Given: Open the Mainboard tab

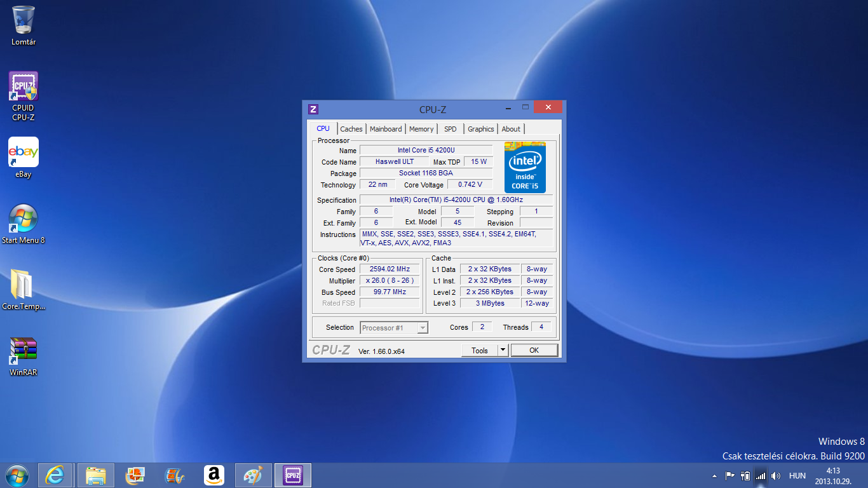Looking at the screenshot, I should click(386, 129).
